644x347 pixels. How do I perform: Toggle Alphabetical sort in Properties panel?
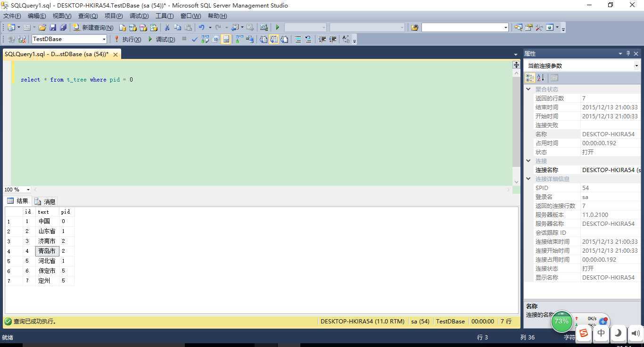540,78
